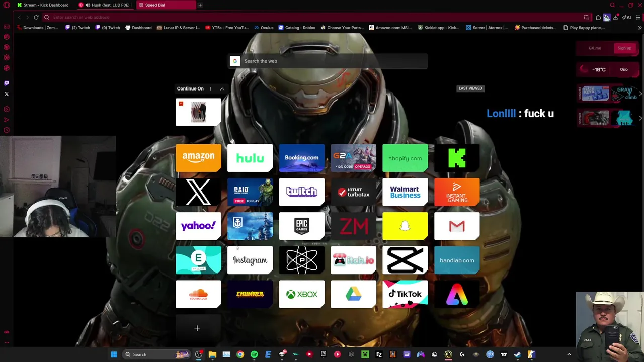
Task: Collapse the Continue On section
Action: (x=222, y=89)
